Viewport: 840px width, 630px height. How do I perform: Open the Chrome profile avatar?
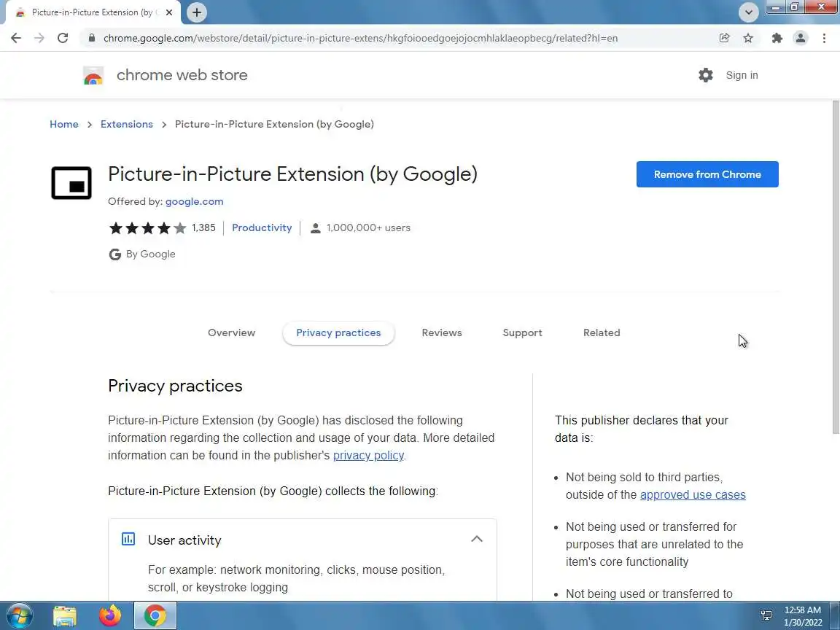tap(801, 38)
